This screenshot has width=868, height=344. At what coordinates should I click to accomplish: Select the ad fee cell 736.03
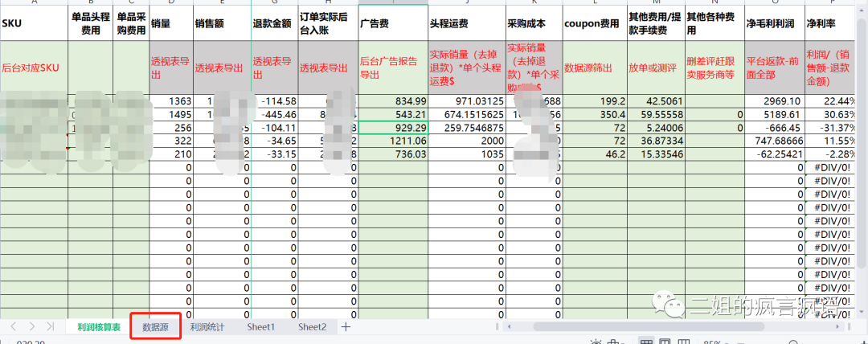pos(394,154)
